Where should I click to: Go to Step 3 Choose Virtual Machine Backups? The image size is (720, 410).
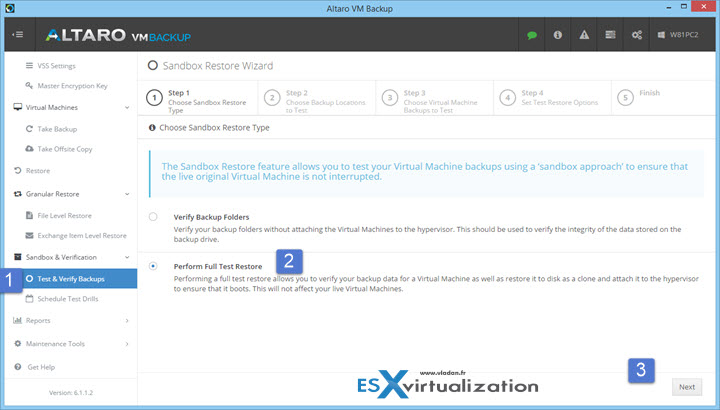coord(434,98)
